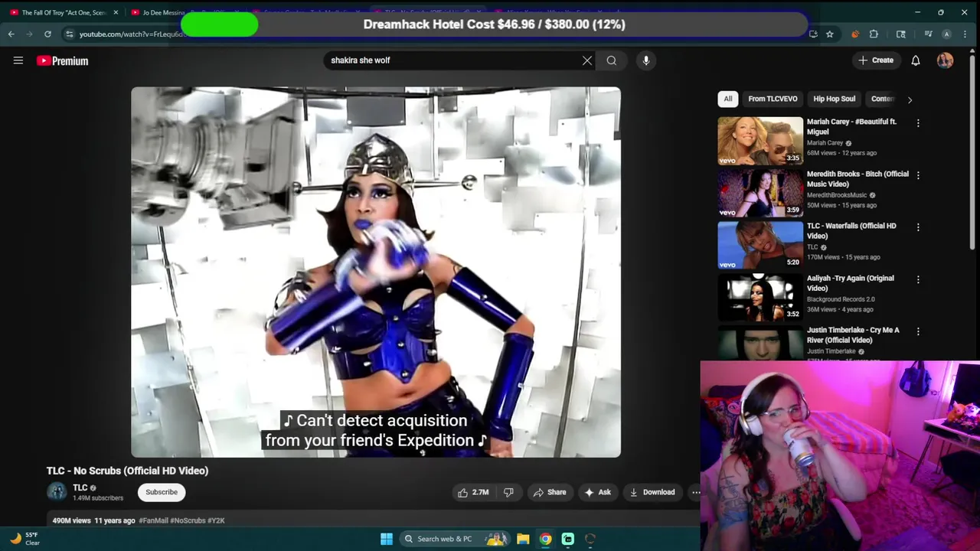
Task: Bookmark the page with the star icon
Action: 830,34
